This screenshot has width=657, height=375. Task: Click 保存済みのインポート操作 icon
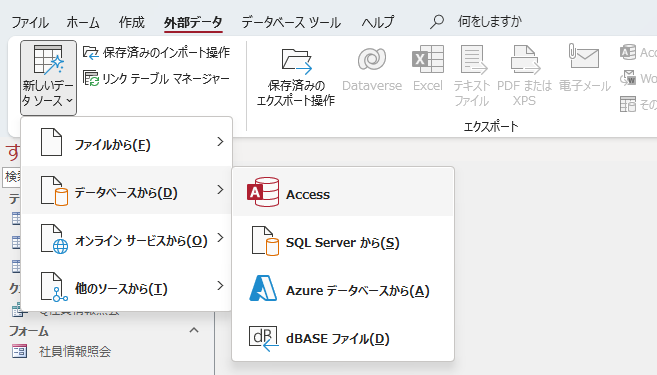pos(91,52)
